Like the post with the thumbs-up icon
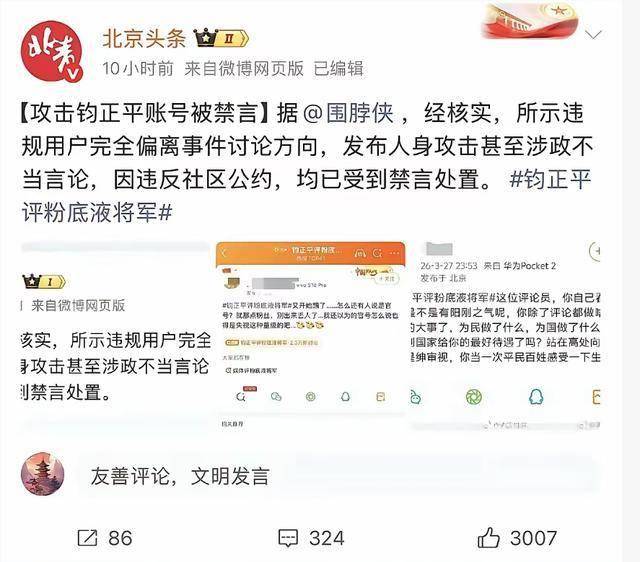The height and width of the screenshot is (562, 640). click(x=489, y=537)
